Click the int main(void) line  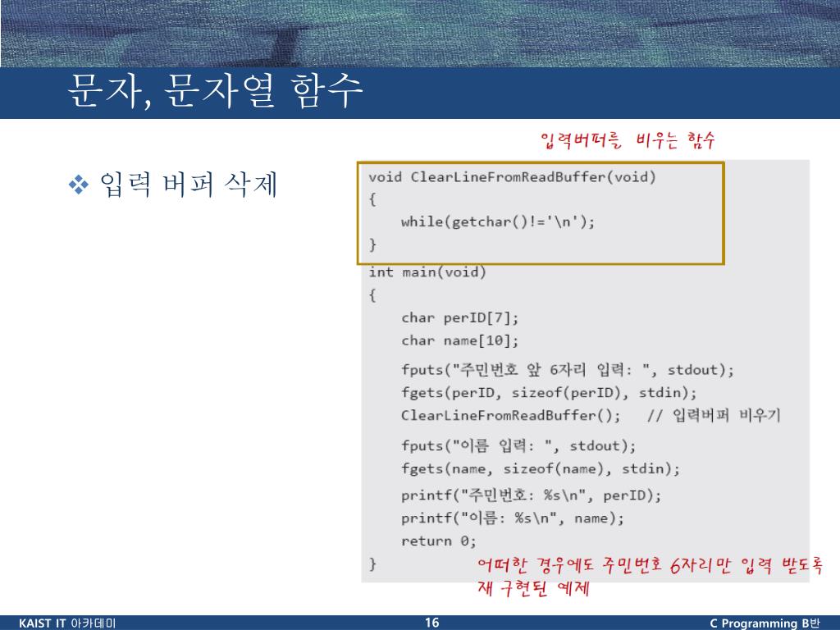coord(427,272)
